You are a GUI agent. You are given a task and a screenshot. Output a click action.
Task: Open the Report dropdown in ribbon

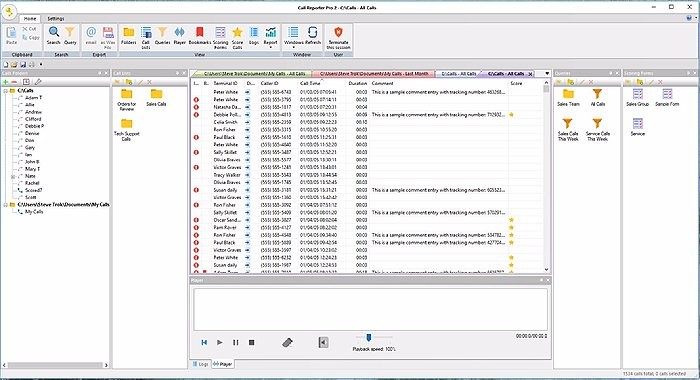271,38
